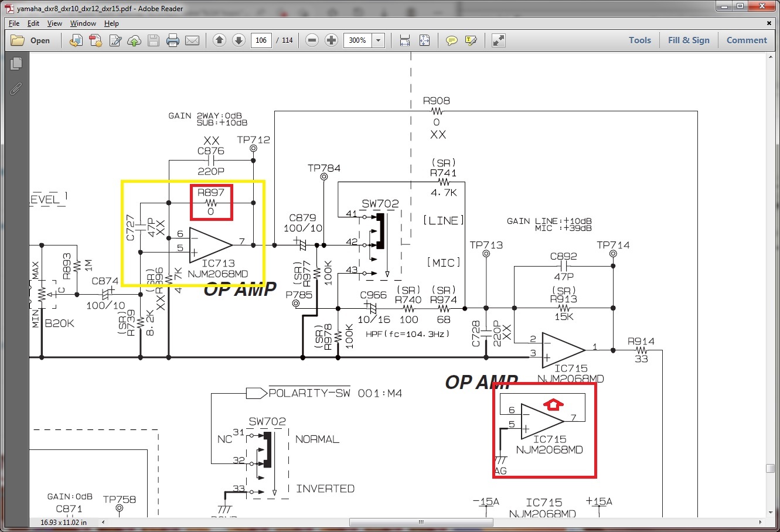Go to next page with down arrow
The width and height of the screenshot is (780, 532).
pos(239,40)
